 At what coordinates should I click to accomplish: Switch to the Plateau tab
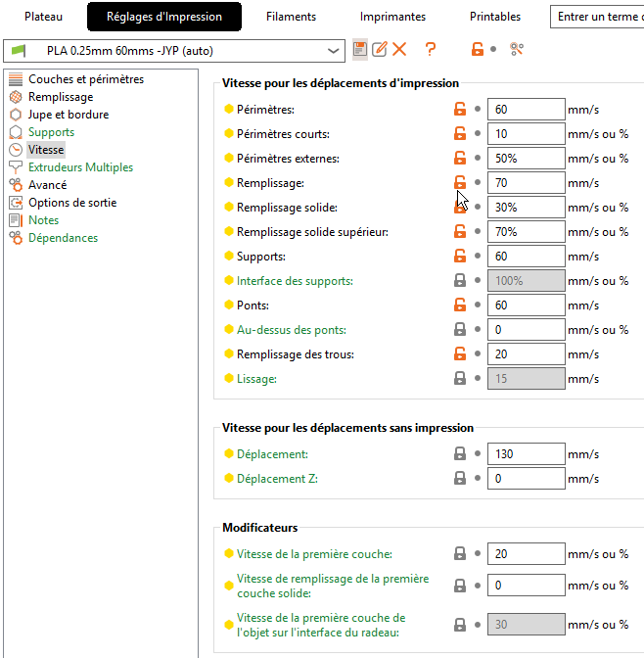pyautogui.click(x=43, y=17)
